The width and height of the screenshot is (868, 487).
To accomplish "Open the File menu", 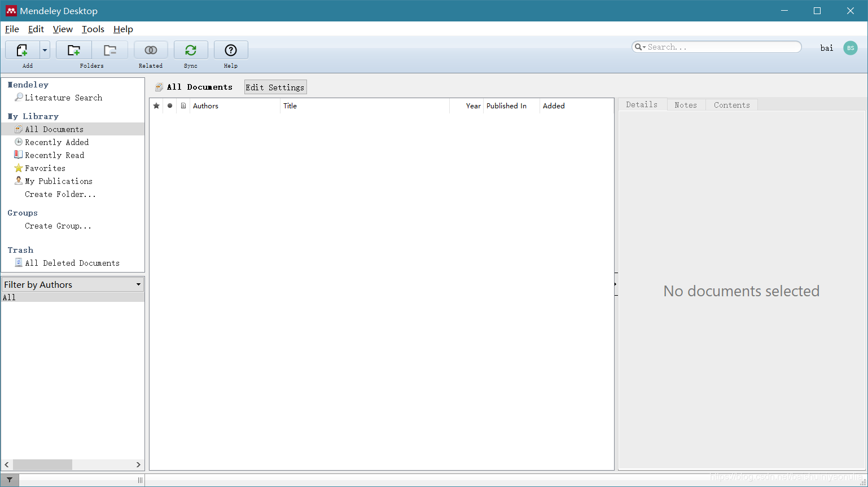I will 12,29.
